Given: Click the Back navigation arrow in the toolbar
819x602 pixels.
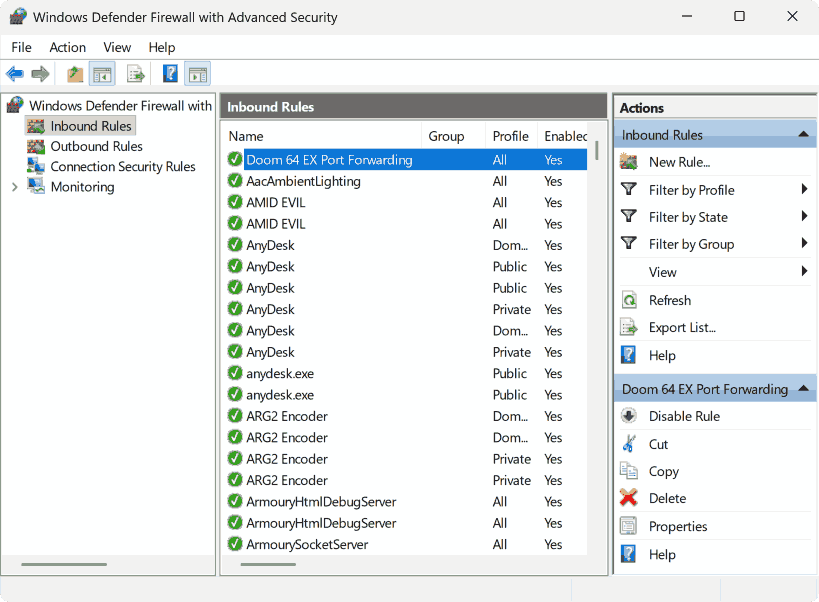Looking at the screenshot, I should (14, 73).
